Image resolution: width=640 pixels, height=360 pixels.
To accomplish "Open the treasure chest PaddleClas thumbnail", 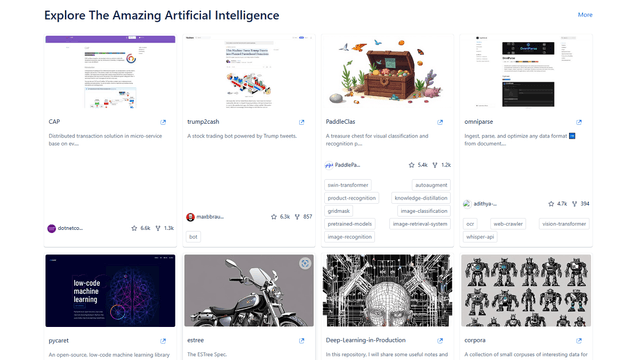I will pyautogui.click(x=387, y=72).
